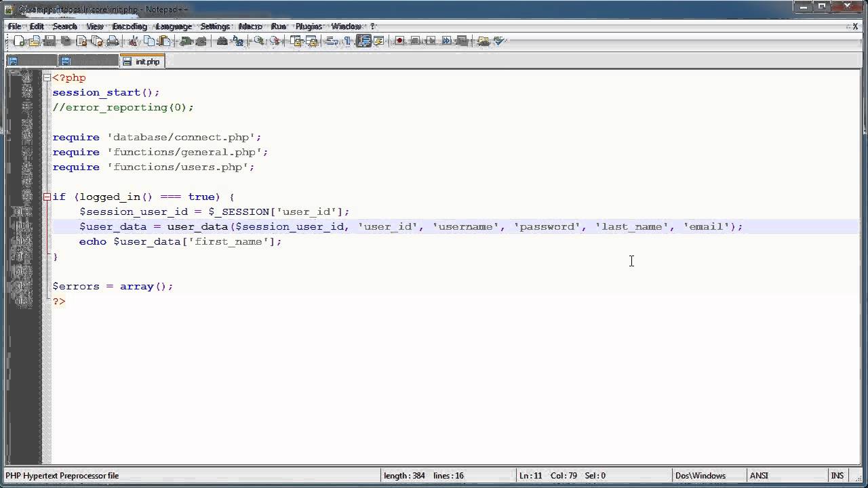This screenshot has width=868, height=488.
Task: Open Find with the binoculars icon
Action: pyautogui.click(x=222, y=41)
